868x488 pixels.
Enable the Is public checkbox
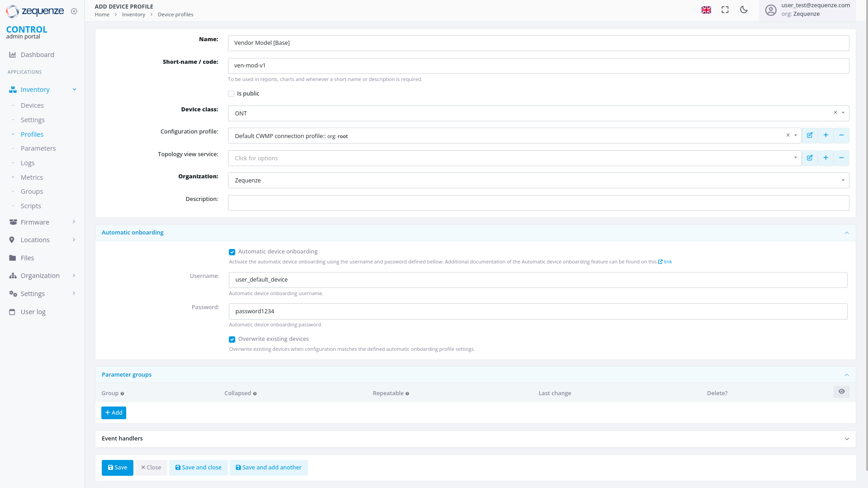[231, 94]
